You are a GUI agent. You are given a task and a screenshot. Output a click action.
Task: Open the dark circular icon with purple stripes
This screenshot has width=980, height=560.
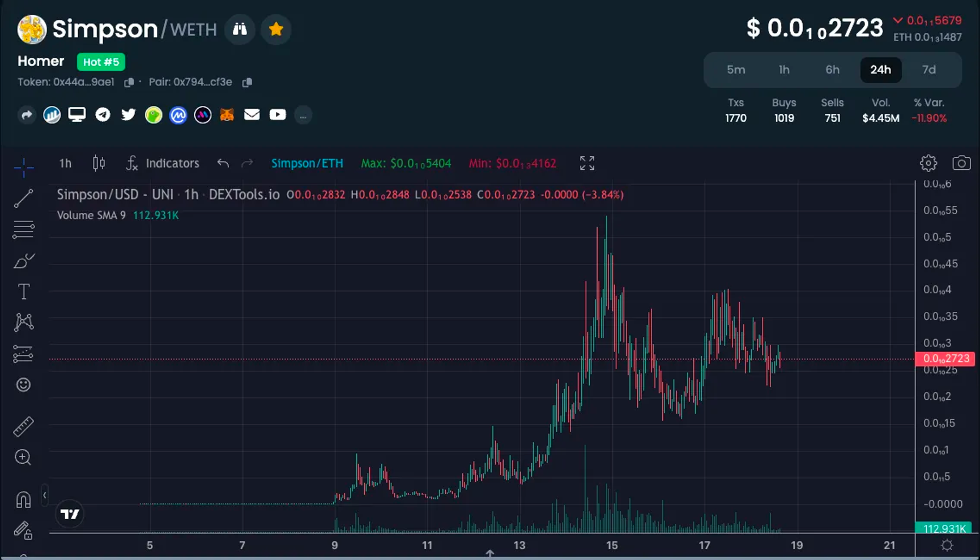pyautogui.click(x=203, y=115)
